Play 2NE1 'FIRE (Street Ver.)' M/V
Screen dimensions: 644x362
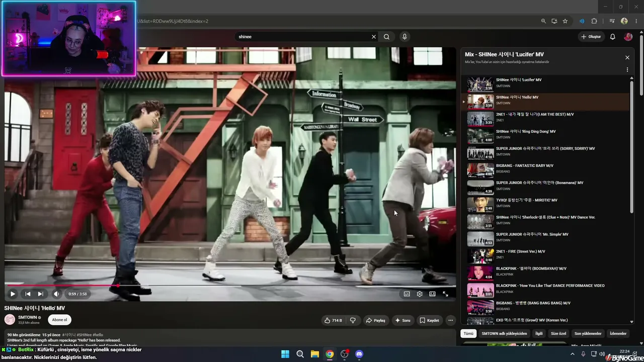545,255
